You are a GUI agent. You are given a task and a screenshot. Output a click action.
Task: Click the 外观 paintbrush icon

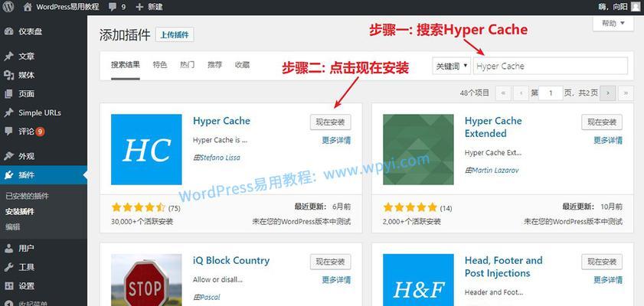click(8, 156)
